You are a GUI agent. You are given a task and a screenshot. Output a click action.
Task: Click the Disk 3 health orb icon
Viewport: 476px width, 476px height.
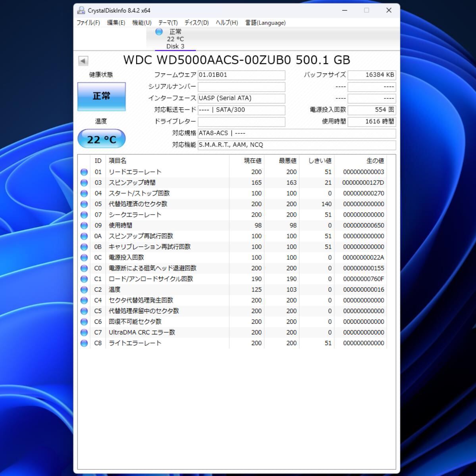point(159,32)
